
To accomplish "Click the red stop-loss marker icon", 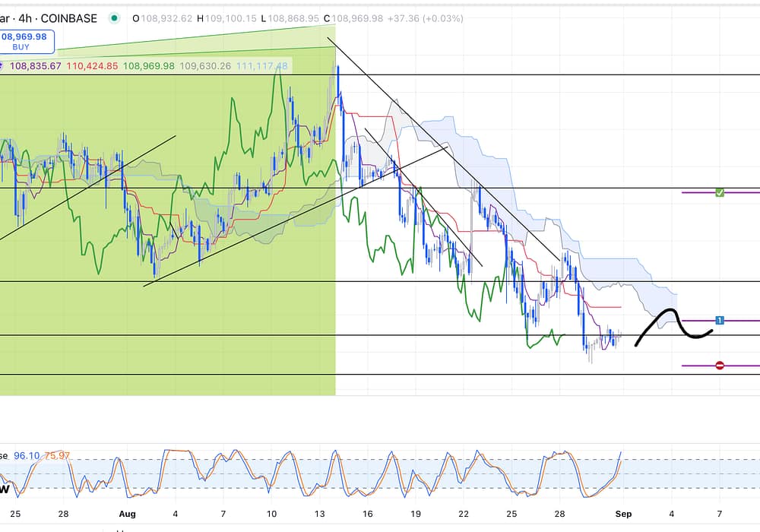I will [720, 366].
